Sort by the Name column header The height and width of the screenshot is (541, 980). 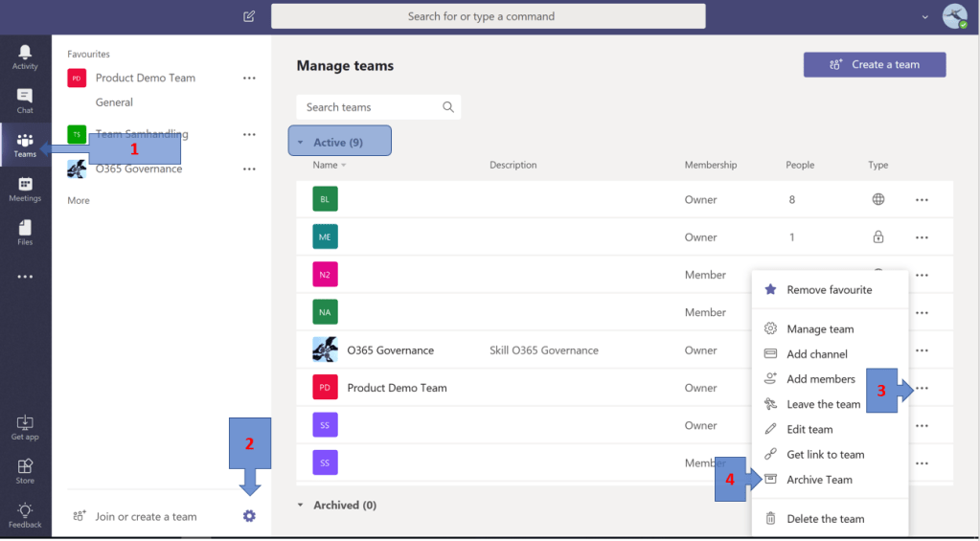[x=330, y=165]
